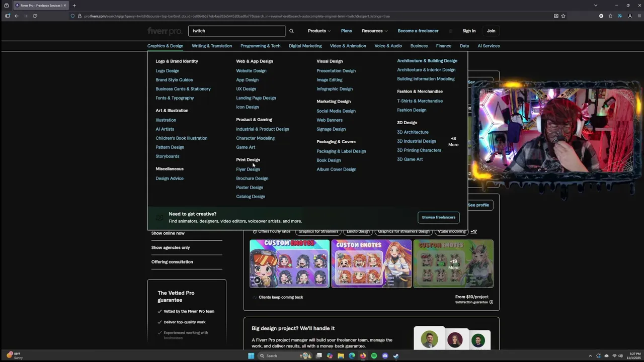Click the search magnifier button beside twitch
Viewport: 644px width, 362px height.
[x=291, y=31]
